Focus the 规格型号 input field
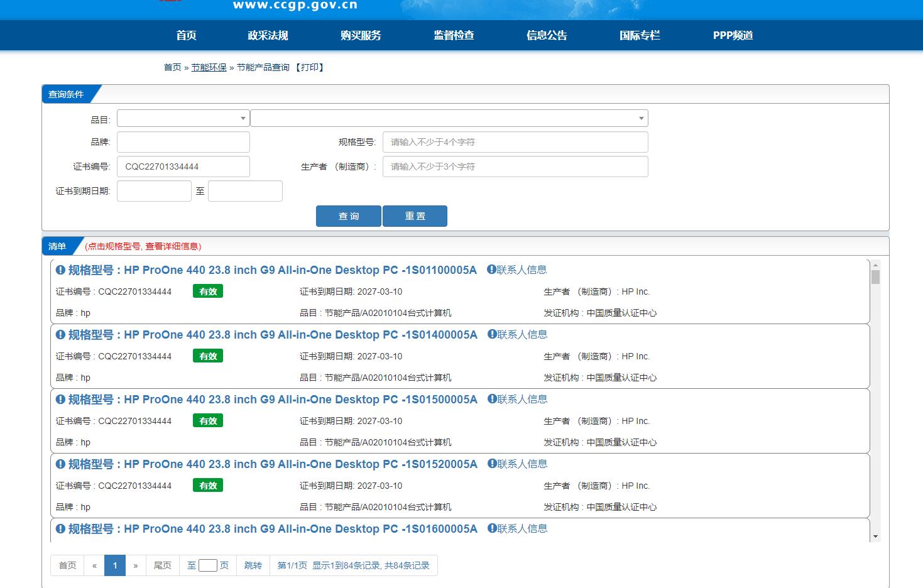 coord(515,142)
